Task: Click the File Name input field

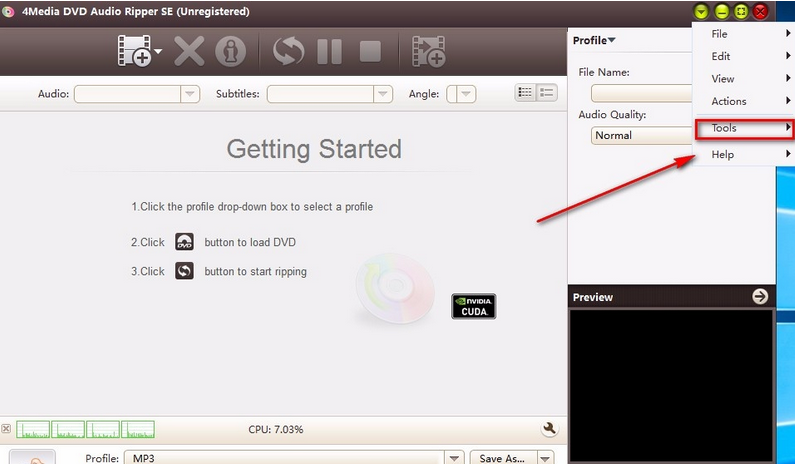Action: tap(642, 93)
